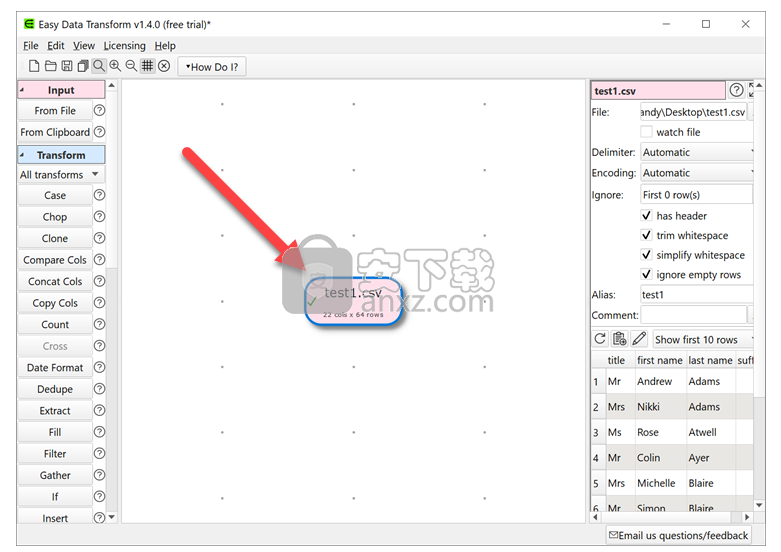Click Email us questions/feedback link
This screenshot has height=552, width=781.
click(x=678, y=535)
